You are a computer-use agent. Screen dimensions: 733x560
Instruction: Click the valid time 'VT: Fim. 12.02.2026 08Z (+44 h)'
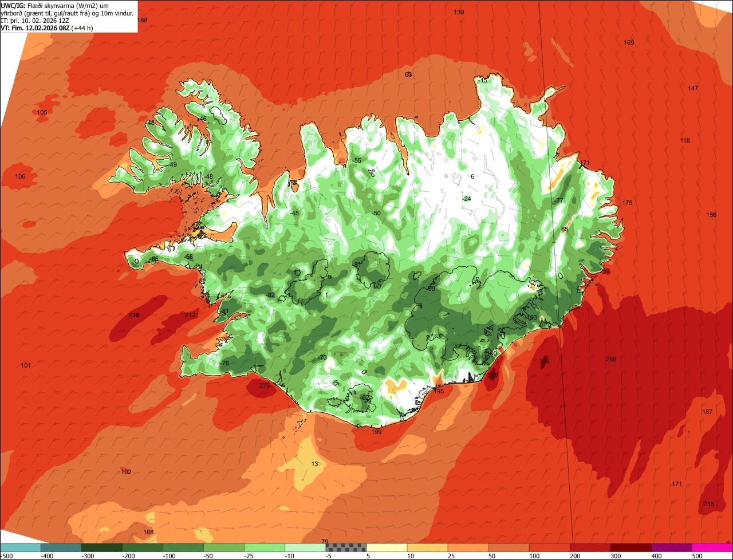pos(47,27)
